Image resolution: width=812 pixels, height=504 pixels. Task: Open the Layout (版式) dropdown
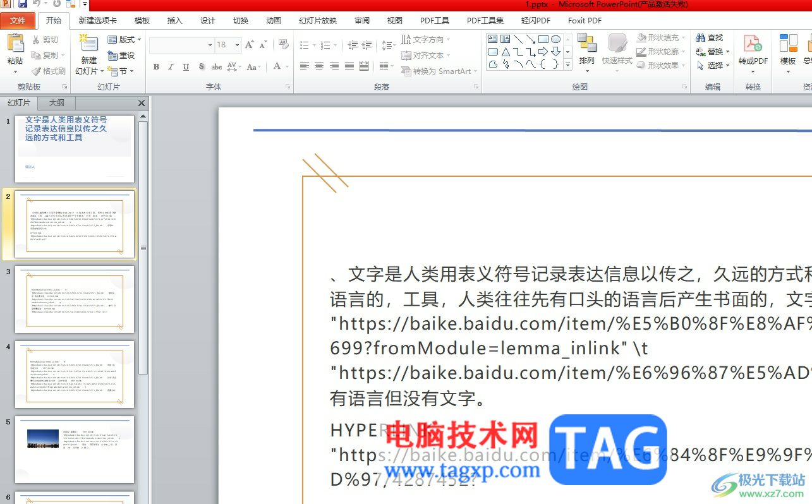pyautogui.click(x=124, y=40)
